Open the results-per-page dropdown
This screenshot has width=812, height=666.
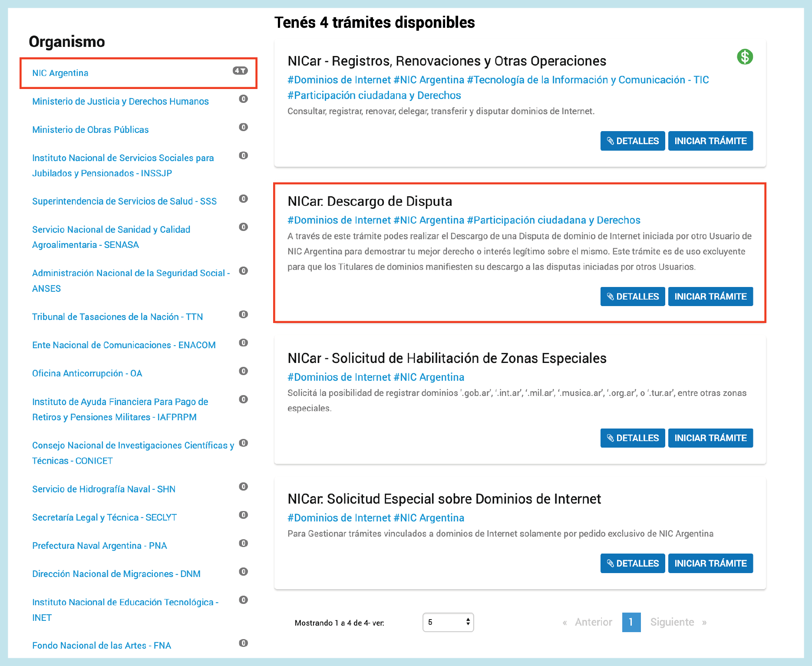(448, 622)
